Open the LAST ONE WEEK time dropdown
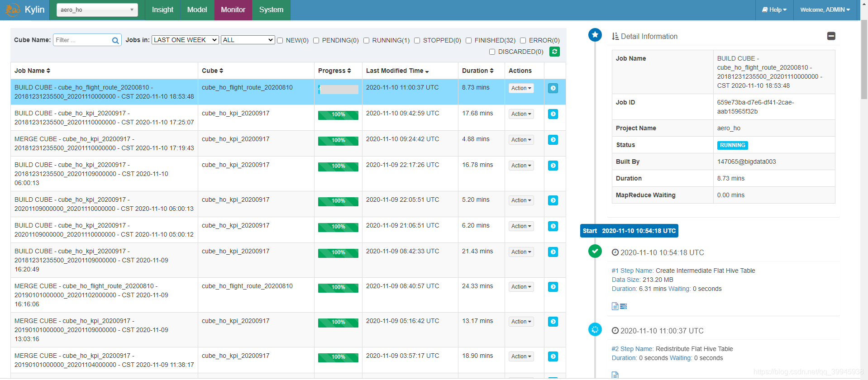Image resolution: width=868 pixels, height=380 pixels. (185, 40)
